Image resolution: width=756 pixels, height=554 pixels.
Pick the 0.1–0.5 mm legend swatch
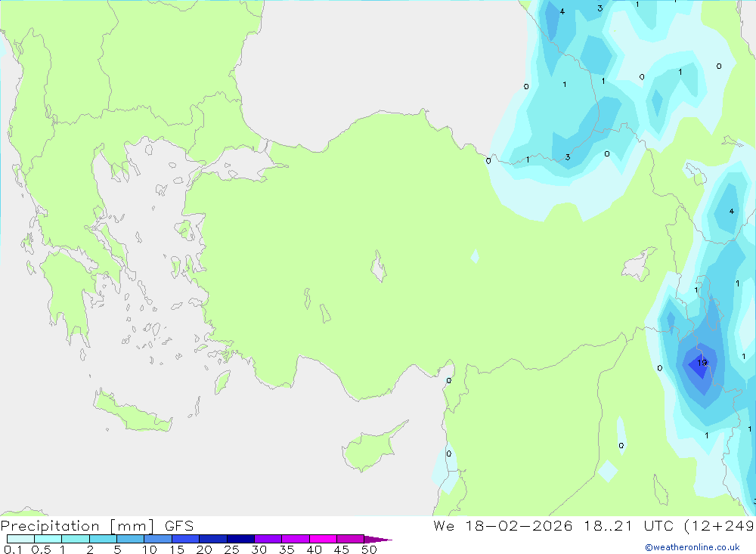[20, 539]
